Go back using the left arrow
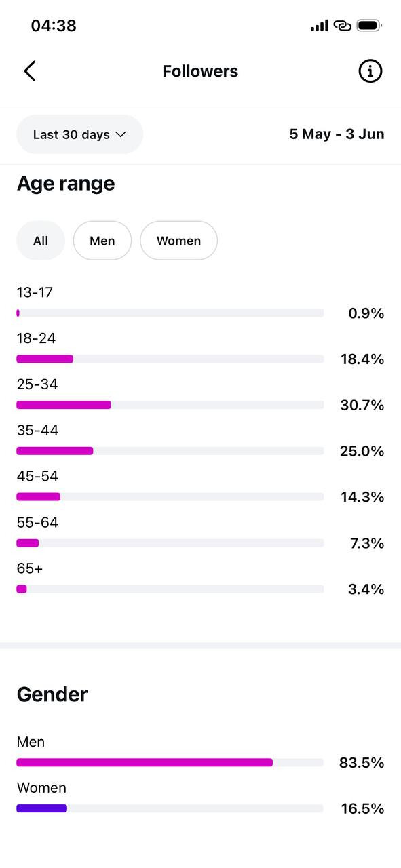The image size is (401, 868). coord(30,71)
